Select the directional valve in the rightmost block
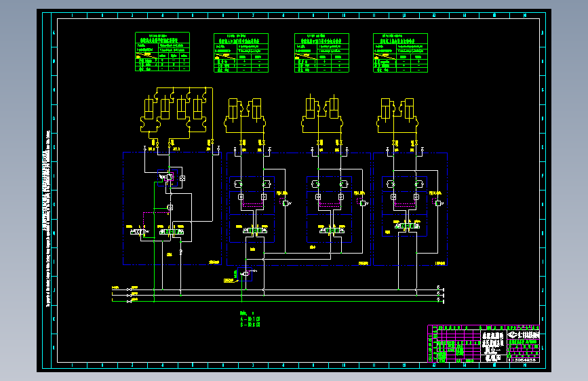588x381 pixels. click(x=407, y=226)
